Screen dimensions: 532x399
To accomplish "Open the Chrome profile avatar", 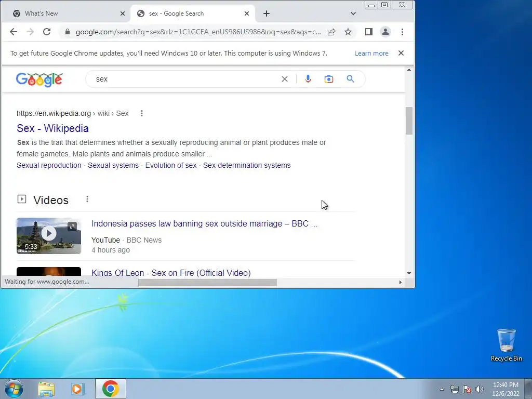I will [x=385, y=32].
